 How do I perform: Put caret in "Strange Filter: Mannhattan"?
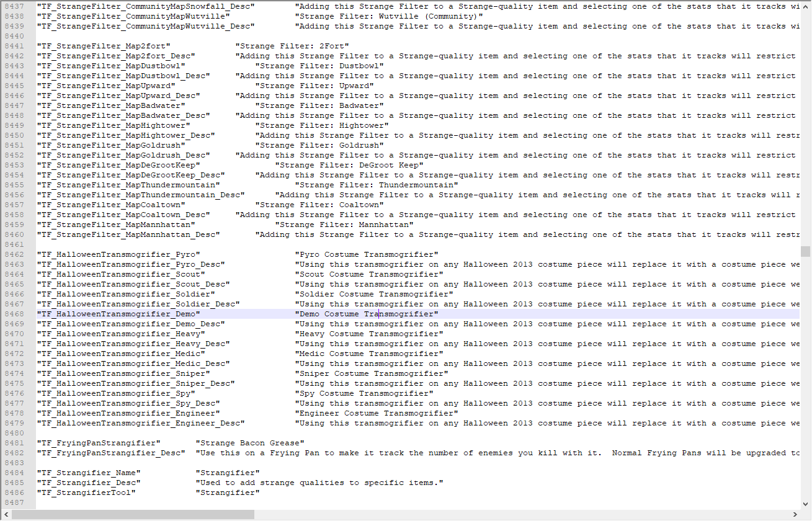click(x=344, y=225)
